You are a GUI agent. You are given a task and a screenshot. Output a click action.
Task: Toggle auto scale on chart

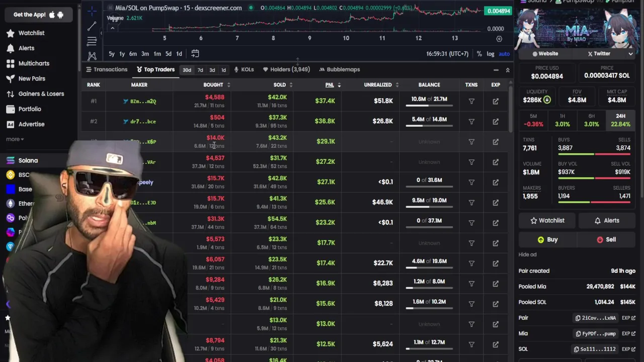point(504,54)
